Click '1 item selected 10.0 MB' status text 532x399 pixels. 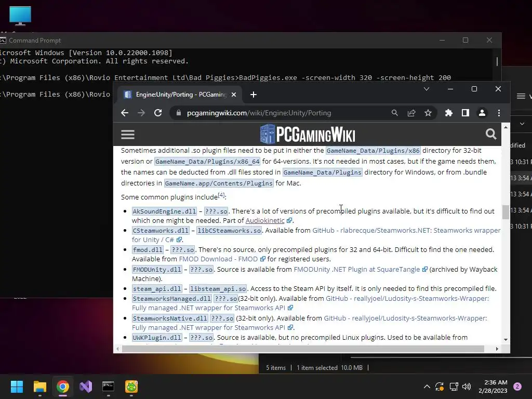(x=329, y=368)
